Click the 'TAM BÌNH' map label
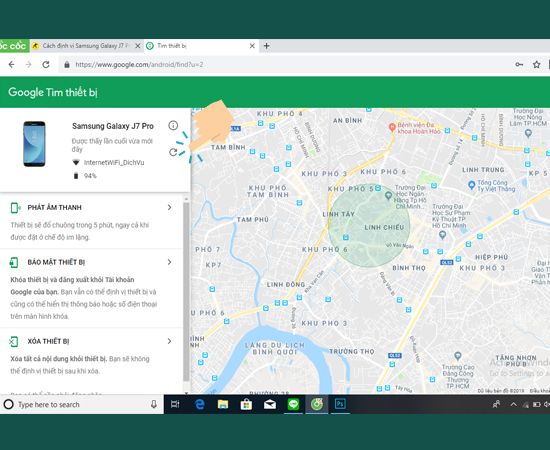 point(228,147)
